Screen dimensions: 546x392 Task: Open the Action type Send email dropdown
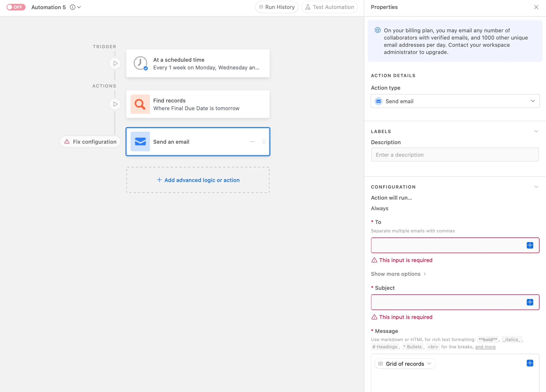[455, 101]
